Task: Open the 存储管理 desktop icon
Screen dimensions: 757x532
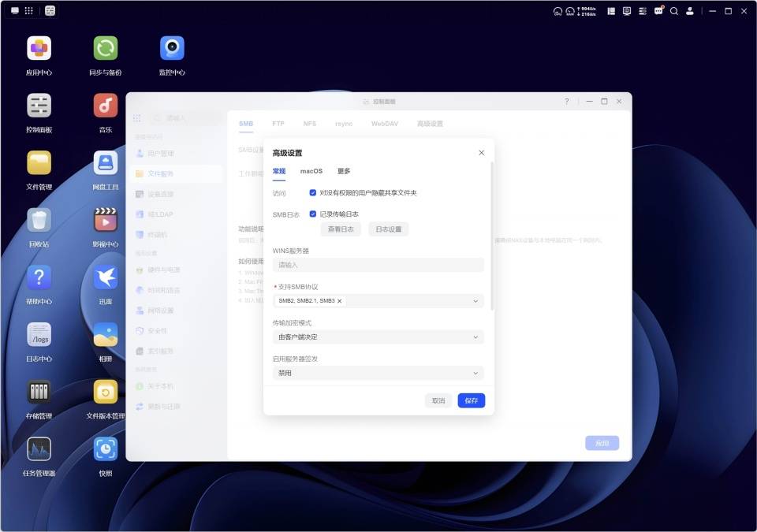Action: tap(39, 392)
